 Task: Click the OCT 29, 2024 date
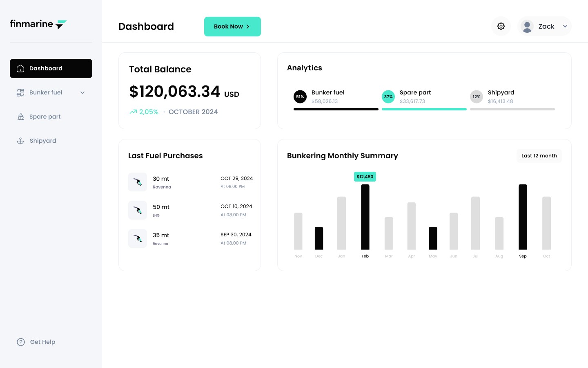tap(237, 178)
